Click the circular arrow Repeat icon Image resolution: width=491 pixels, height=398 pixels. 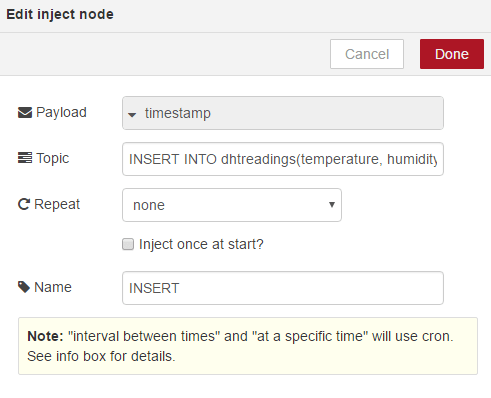[24, 204]
